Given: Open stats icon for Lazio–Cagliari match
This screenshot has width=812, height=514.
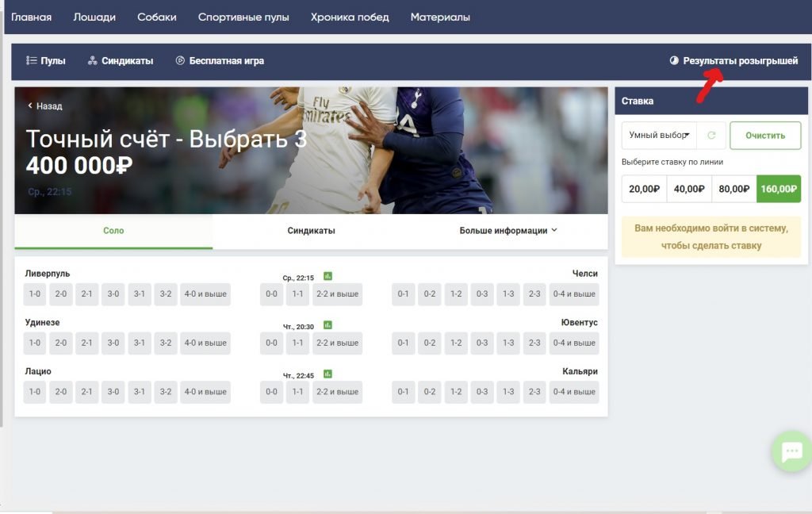Looking at the screenshot, I should click(x=327, y=374).
